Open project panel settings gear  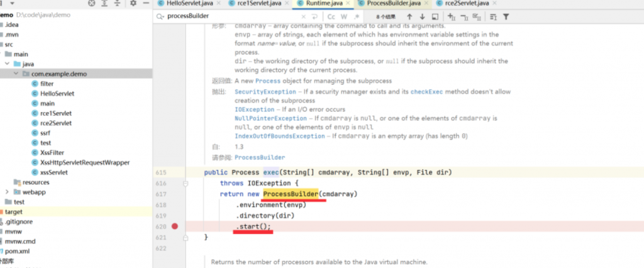point(133,3)
